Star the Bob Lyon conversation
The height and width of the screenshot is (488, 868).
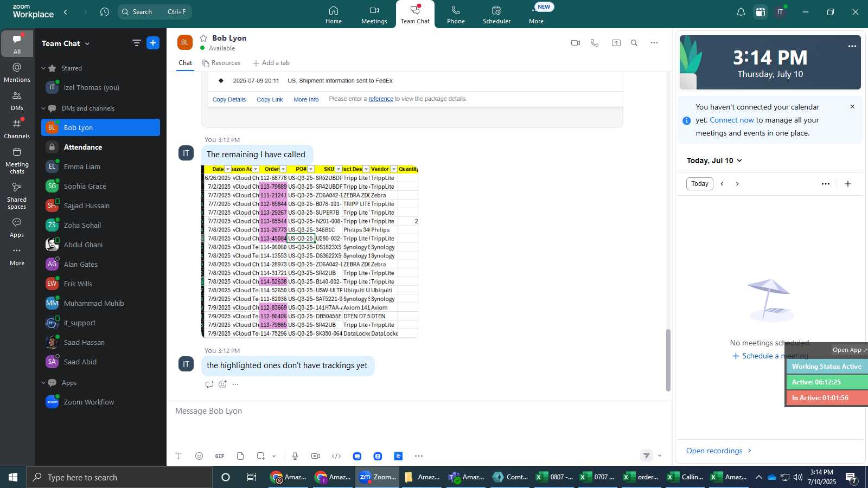click(x=203, y=38)
